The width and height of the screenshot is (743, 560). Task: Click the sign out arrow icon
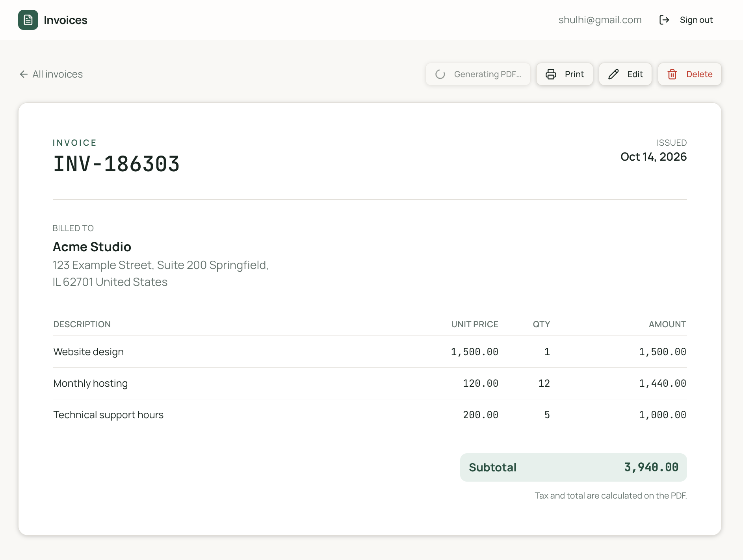[x=664, y=20]
